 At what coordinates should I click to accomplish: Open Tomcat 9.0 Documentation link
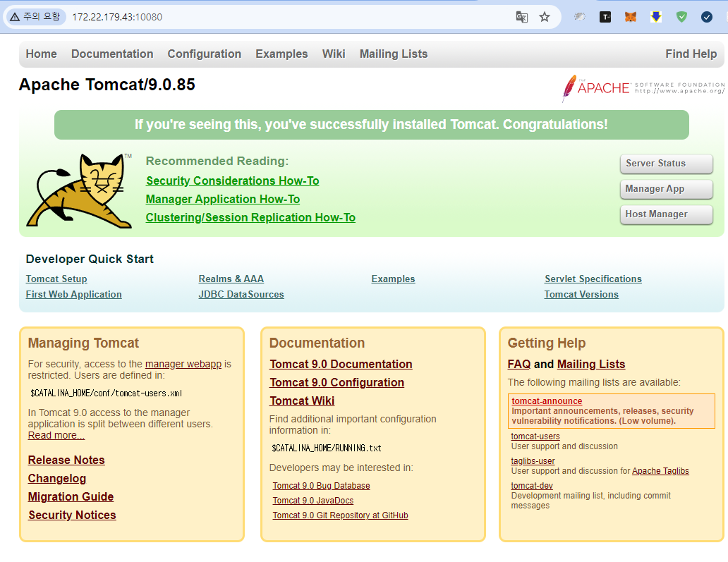coord(341,365)
